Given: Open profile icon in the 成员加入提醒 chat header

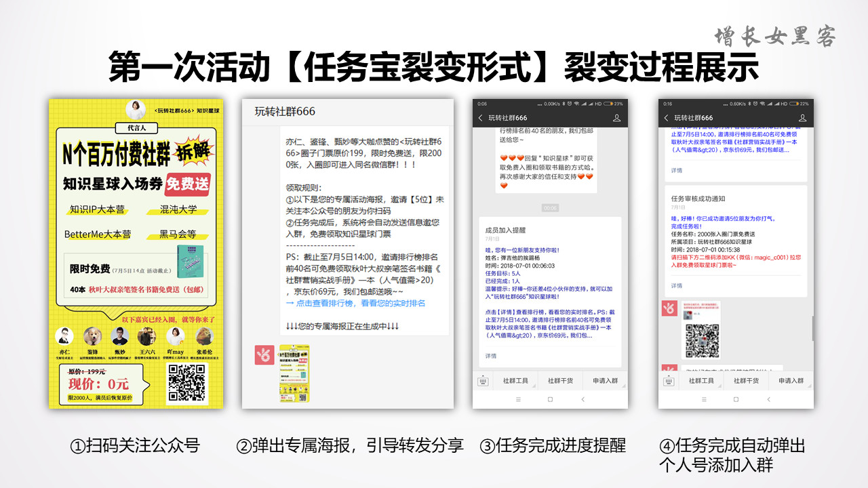Looking at the screenshot, I should pyautogui.click(x=616, y=118).
